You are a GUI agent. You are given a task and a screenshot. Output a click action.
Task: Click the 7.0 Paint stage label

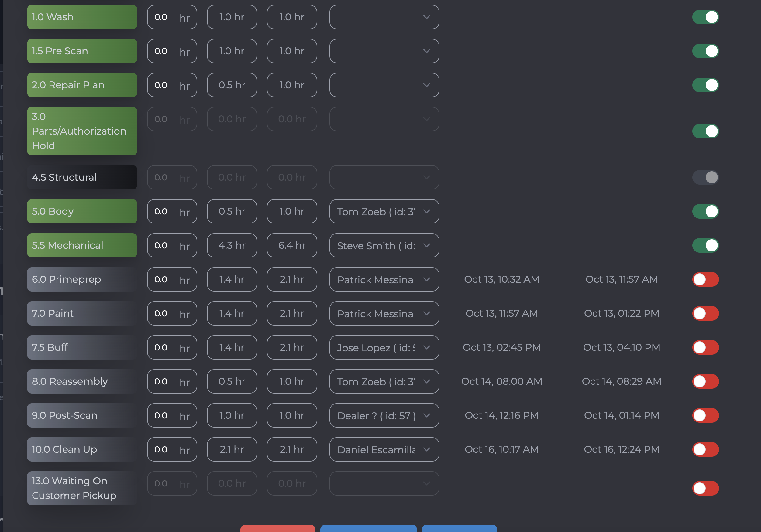tap(82, 313)
